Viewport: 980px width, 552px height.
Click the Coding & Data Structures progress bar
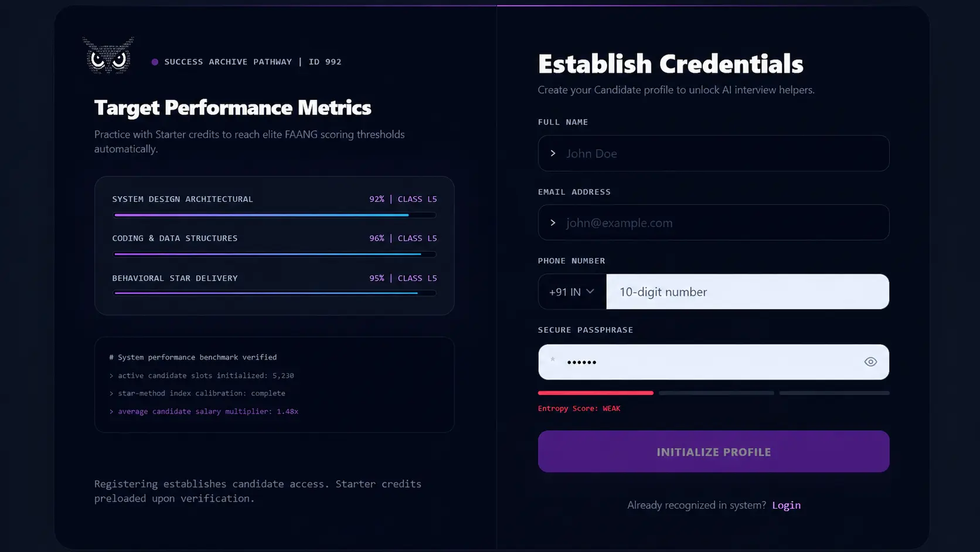point(275,254)
